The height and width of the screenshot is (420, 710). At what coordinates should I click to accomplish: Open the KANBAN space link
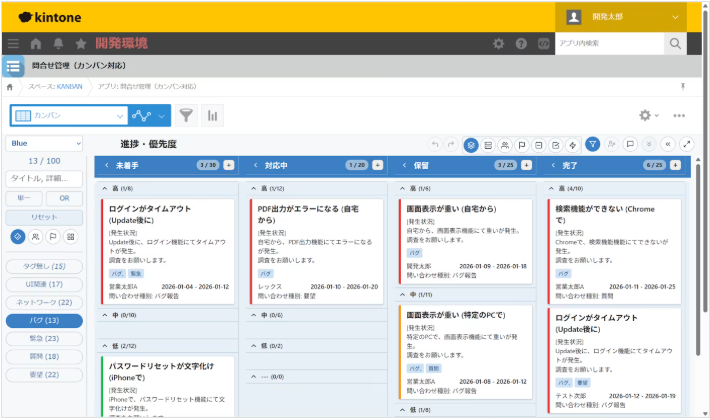point(69,86)
